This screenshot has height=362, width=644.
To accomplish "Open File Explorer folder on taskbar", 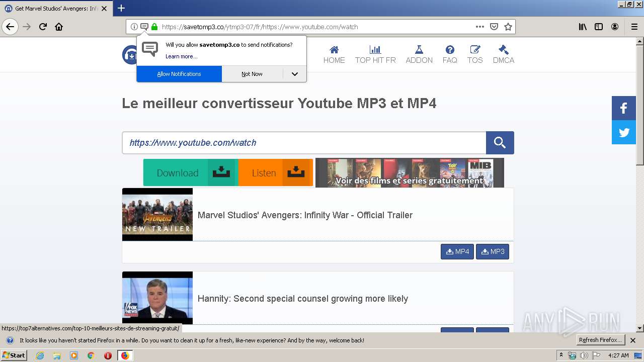I will [57, 355].
